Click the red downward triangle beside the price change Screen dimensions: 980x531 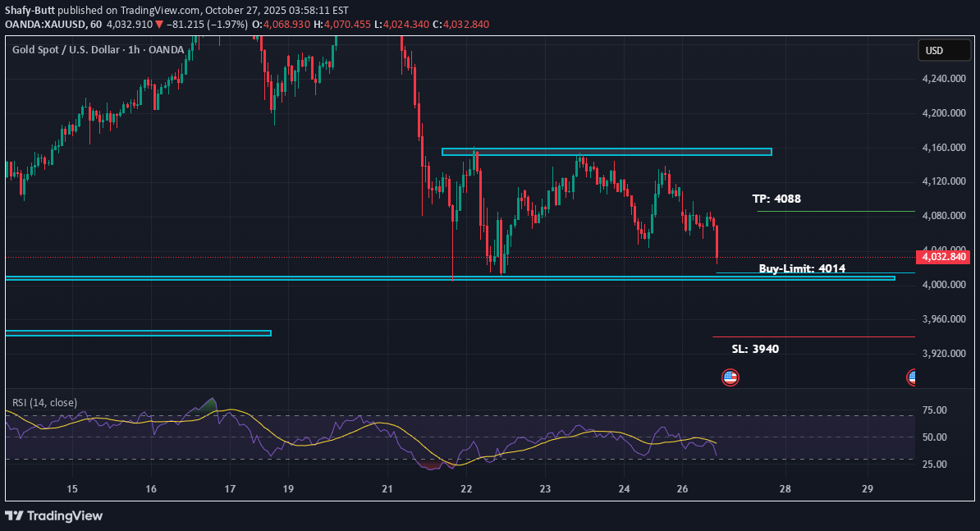point(160,24)
